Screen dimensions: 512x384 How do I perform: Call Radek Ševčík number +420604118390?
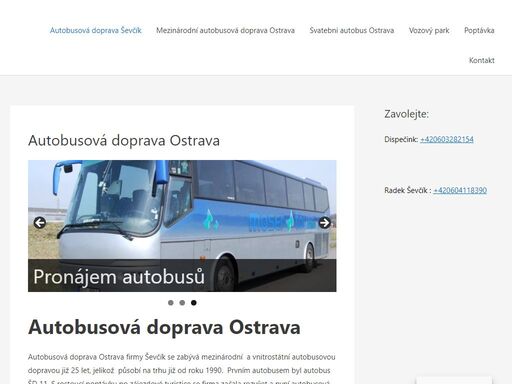460,190
